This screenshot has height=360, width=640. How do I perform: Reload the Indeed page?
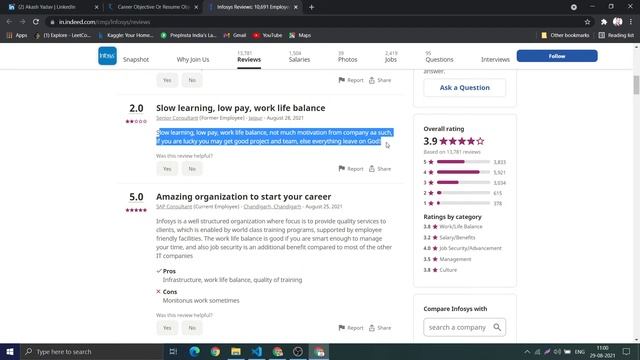[36, 22]
